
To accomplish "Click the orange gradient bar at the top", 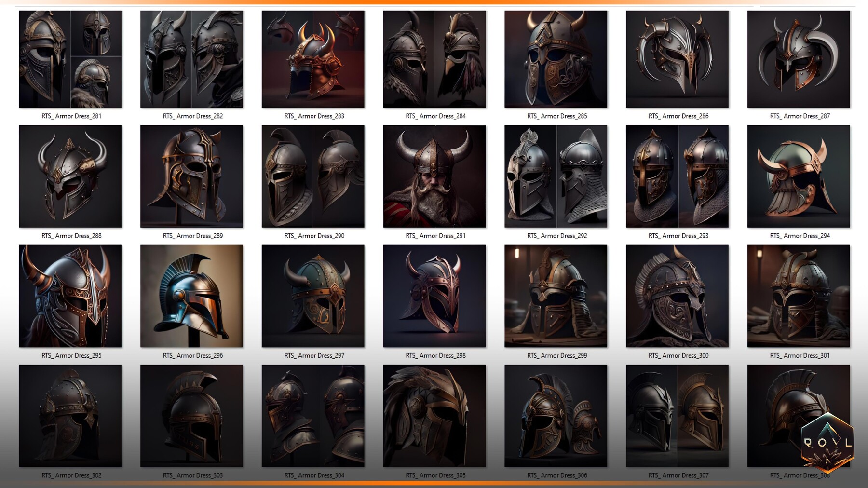I will [x=434, y=2].
